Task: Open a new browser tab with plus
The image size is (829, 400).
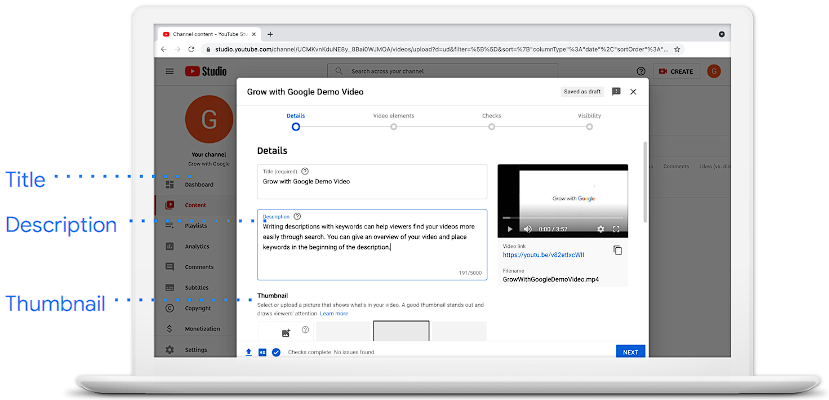Action: (270, 34)
